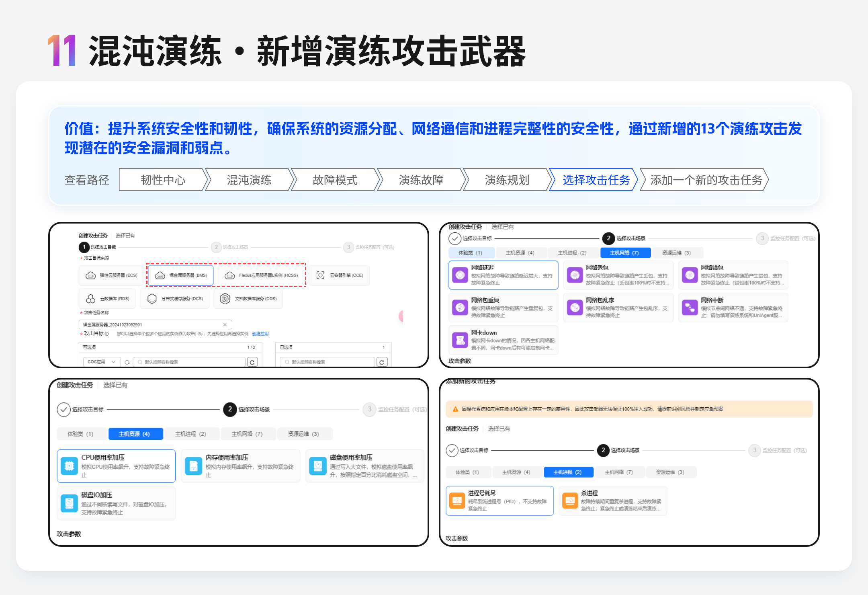The width and height of the screenshot is (868, 595).
Task: Click the help icon beside 攻击目标
Action: click(x=106, y=334)
